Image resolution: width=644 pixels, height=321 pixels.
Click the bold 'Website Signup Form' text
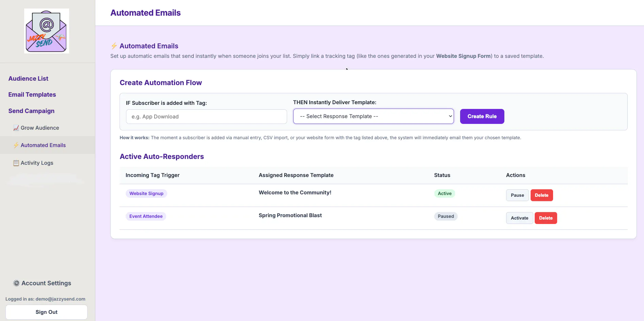464,56
